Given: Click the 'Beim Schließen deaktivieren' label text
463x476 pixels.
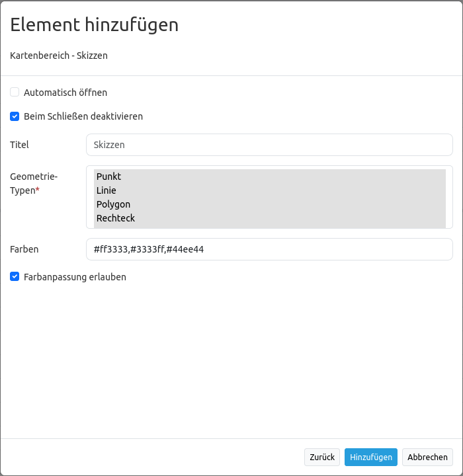Looking at the screenshot, I should click(x=83, y=116).
